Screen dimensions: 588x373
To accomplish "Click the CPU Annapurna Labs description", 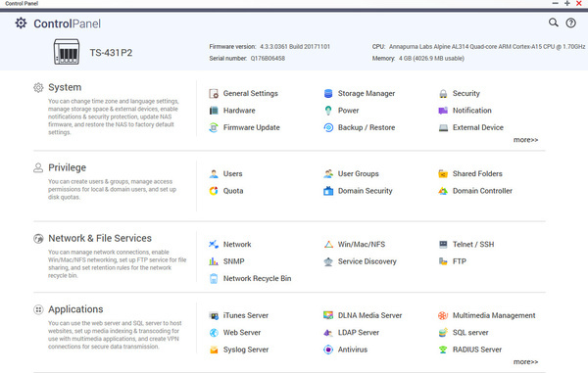I will [x=487, y=47].
